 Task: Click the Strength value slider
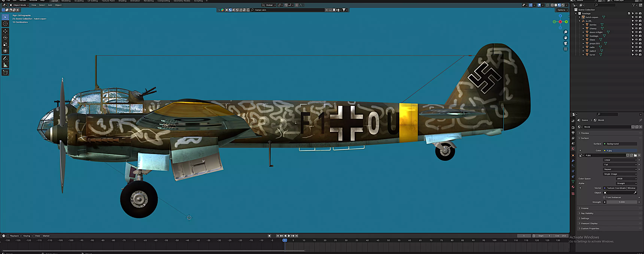[622, 202]
